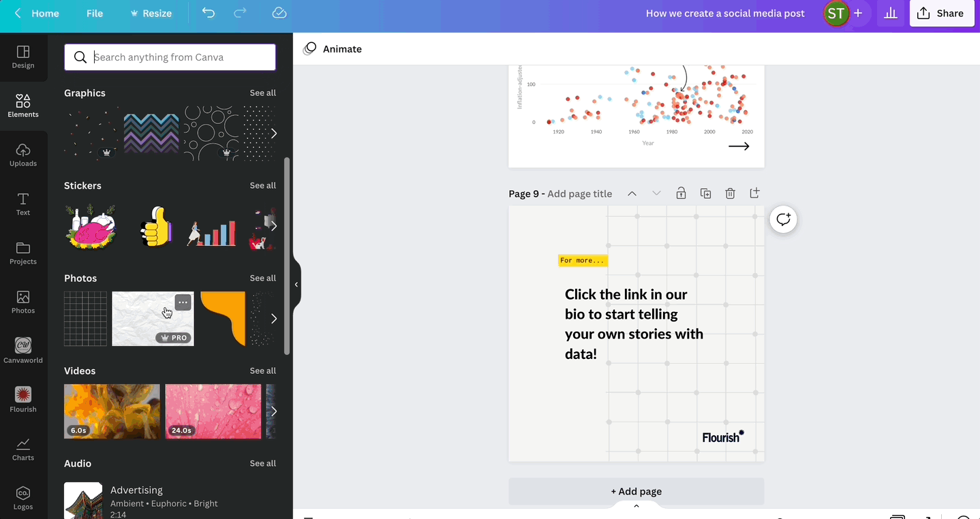Open the insights bar chart icon

pos(890,14)
